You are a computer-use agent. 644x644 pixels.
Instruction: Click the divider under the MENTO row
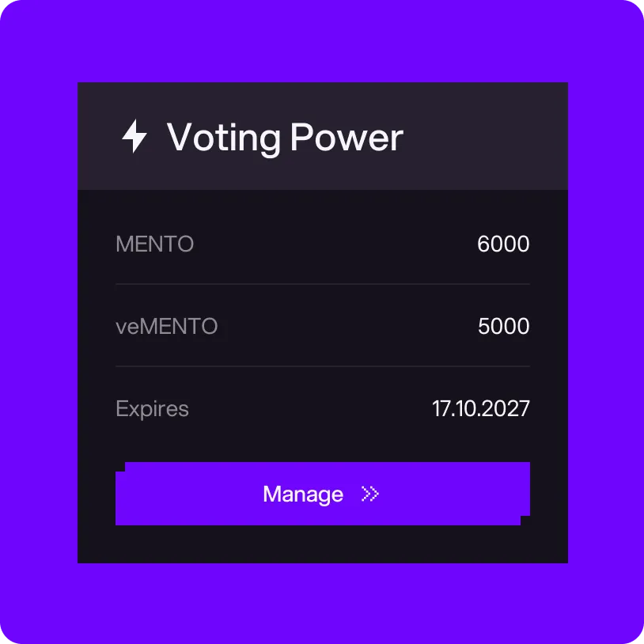[323, 285]
